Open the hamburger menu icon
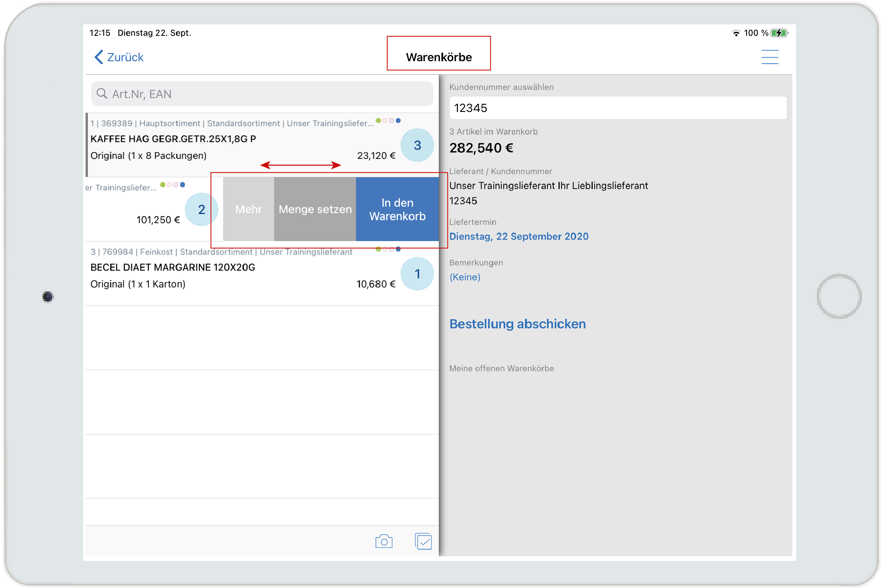The width and height of the screenshot is (881, 588). coord(769,57)
